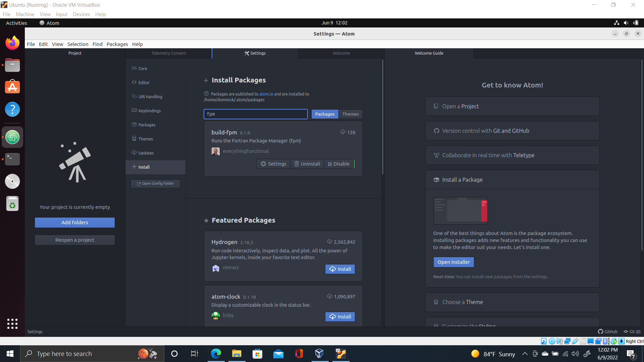
Task: Click Ubuntu network status icon
Action: point(616,23)
